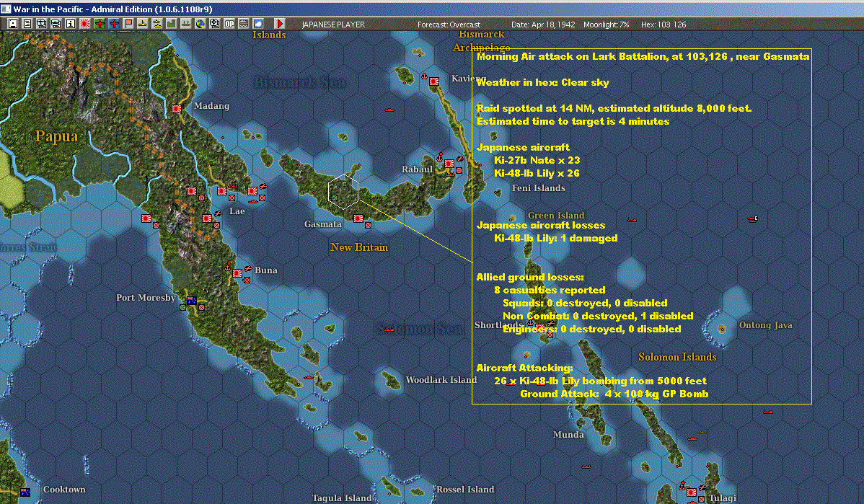Select the Japanese base flag at Shortlands
Image resolution: width=864 pixels, height=504 pixels.
pyautogui.click(x=540, y=328)
